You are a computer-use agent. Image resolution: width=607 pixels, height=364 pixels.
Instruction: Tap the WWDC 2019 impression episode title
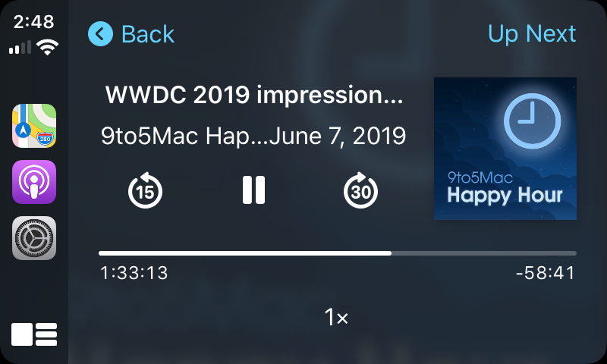[x=254, y=94]
